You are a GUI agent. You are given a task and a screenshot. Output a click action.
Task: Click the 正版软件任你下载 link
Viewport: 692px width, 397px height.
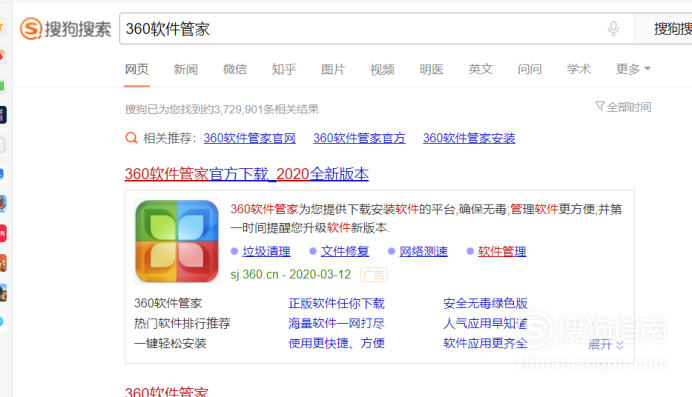[x=337, y=303]
